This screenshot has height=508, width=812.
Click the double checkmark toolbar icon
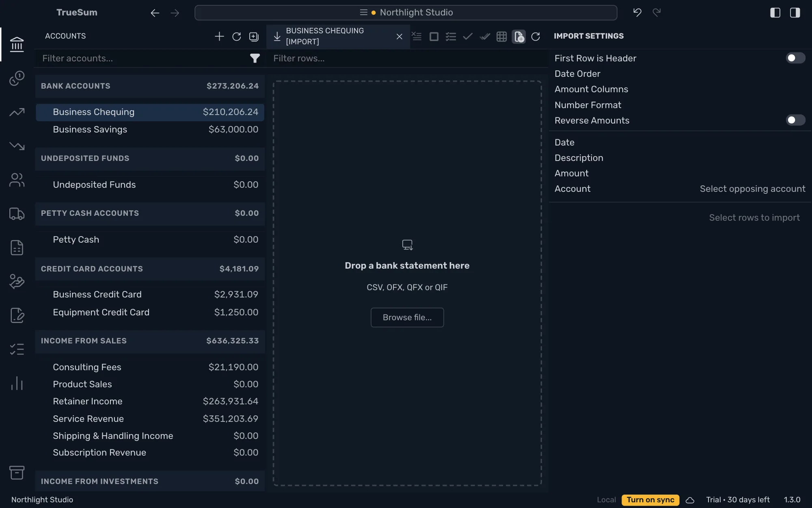(485, 37)
